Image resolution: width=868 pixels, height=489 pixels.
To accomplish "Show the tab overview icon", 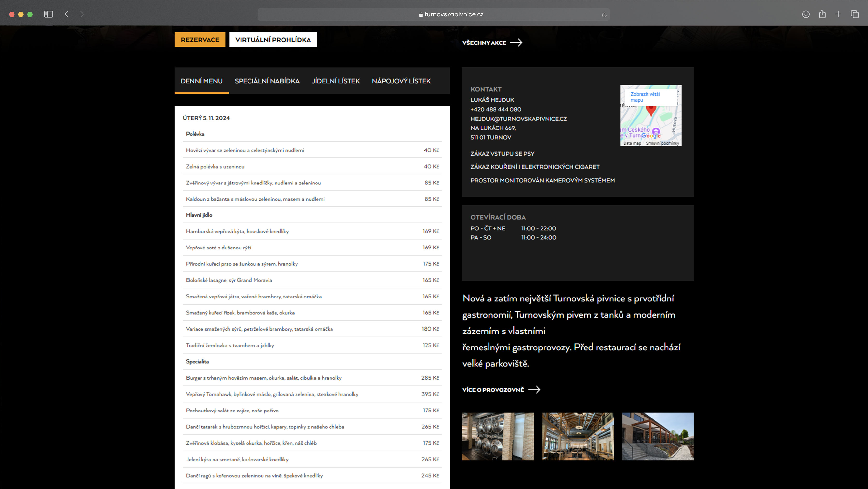I will [854, 14].
